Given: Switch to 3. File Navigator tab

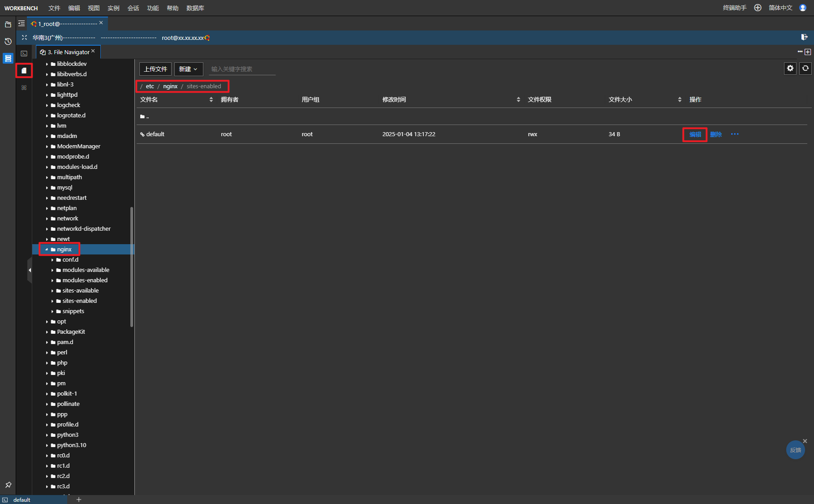Looking at the screenshot, I should 68,52.
